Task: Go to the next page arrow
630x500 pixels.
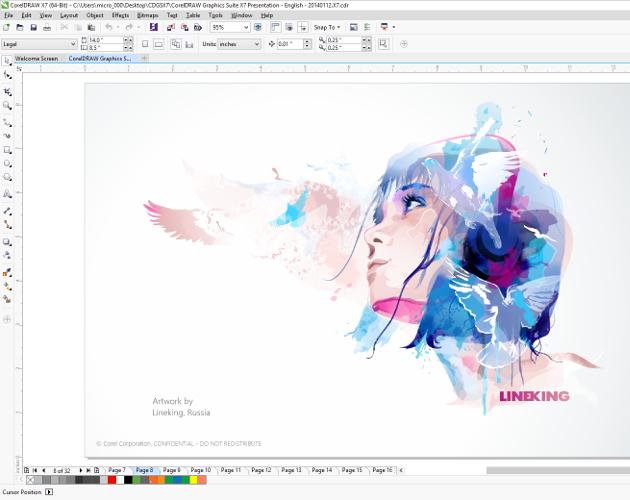Action: [80, 470]
